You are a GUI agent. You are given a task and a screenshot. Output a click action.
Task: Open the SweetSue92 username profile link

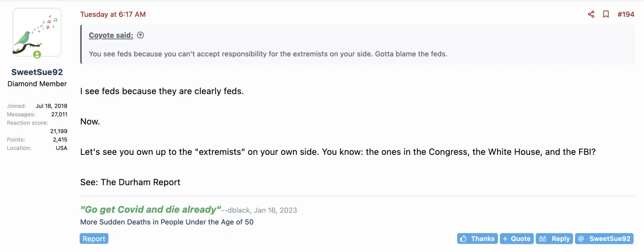[37, 72]
